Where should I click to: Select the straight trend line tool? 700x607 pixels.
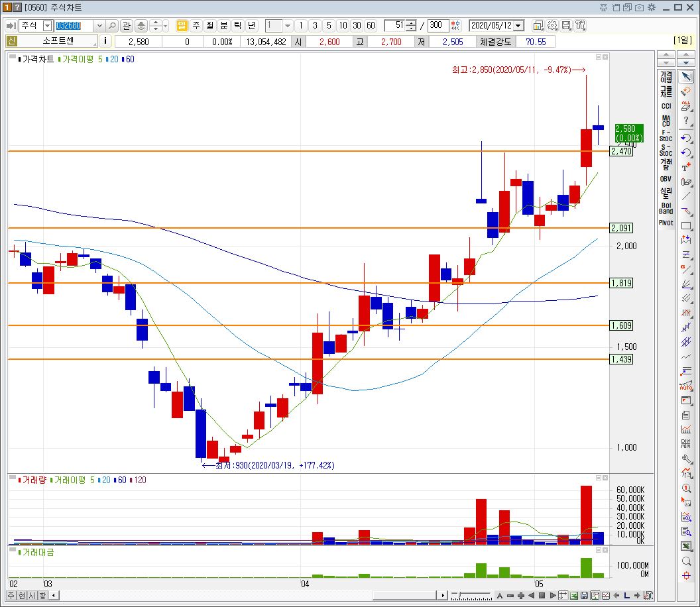687,196
